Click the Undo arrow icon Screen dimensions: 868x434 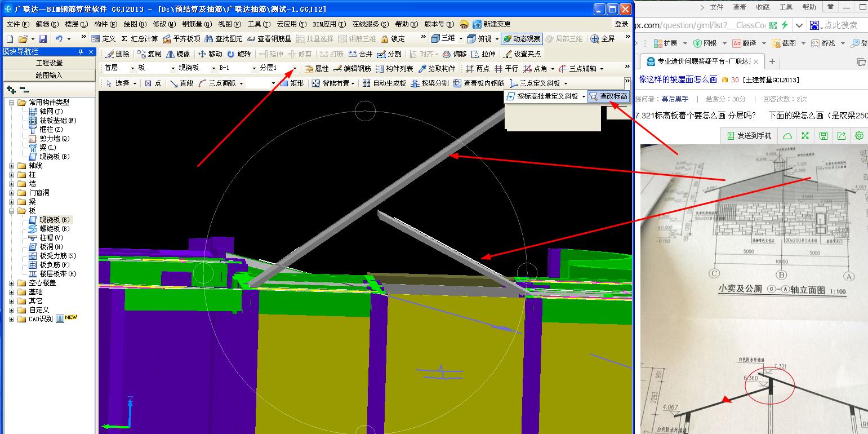(59, 39)
